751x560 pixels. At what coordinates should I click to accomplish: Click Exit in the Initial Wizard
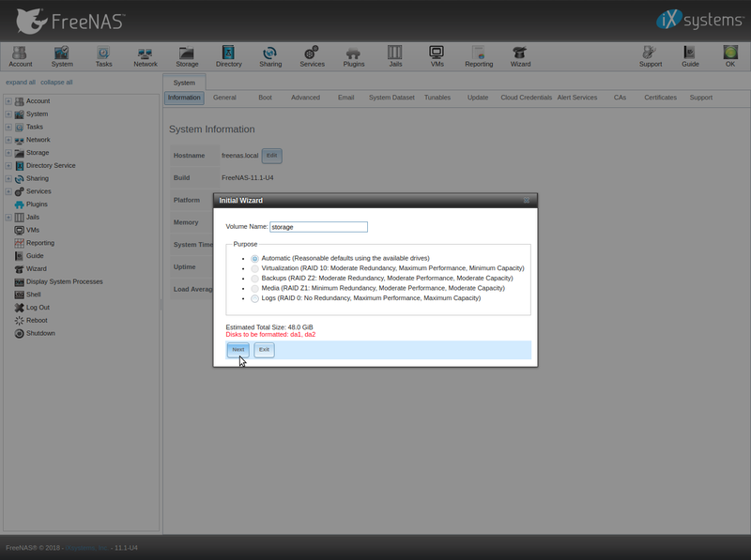(264, 350)
